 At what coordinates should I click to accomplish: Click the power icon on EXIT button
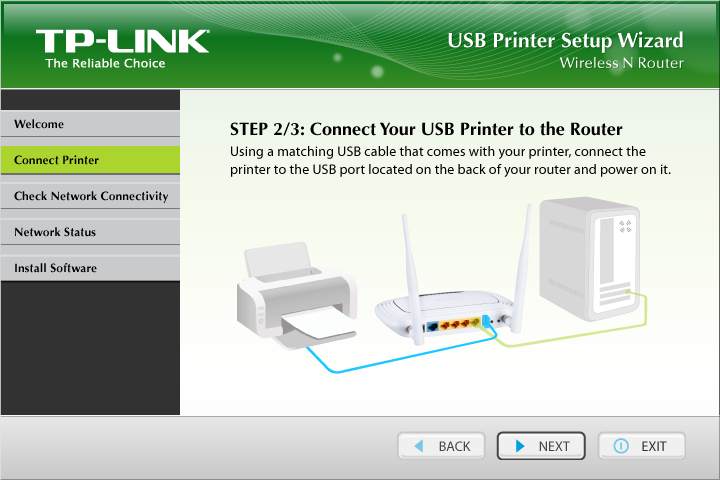(621, 446)
